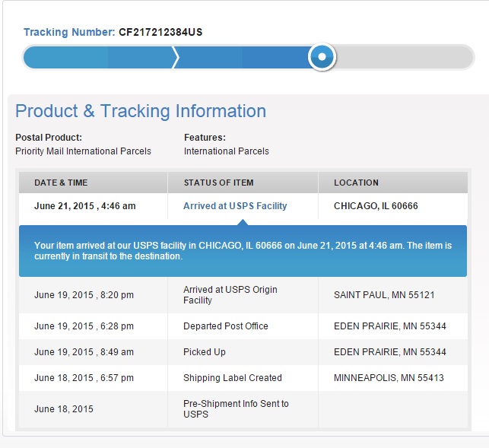Click the STATUS OF ITEM column header
This screenshot has width=489, height=448.
tap(218, 183)
